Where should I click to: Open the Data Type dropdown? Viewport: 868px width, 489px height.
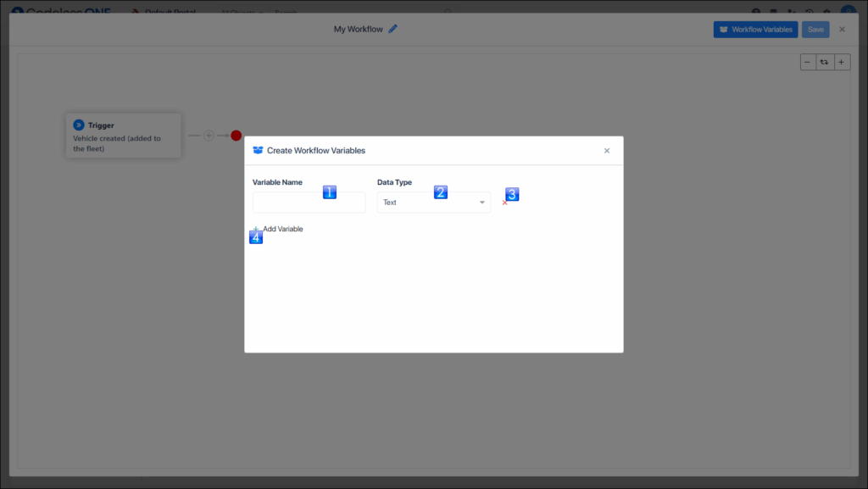point(433,202)
